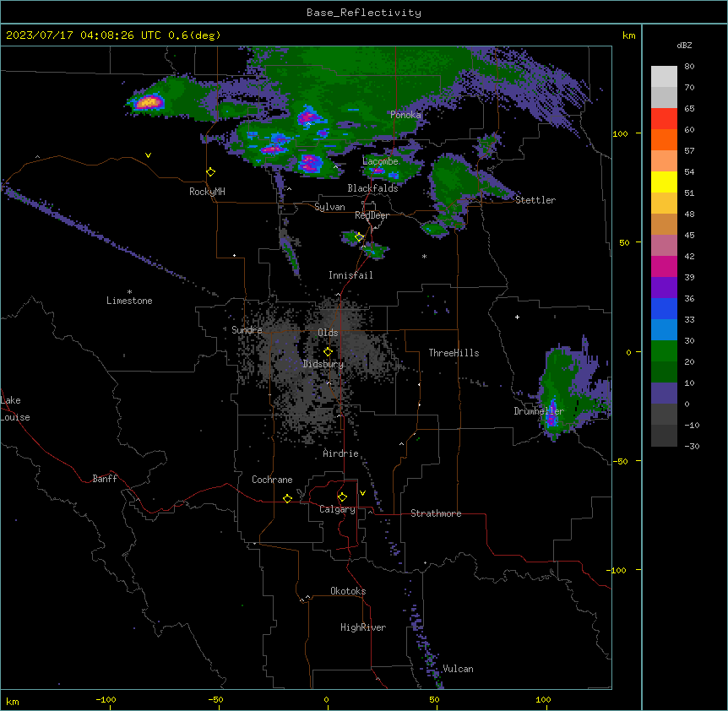The width and height of the screenshot is (728, 711).
Task: Click the HighRiver label
Action: point(363,627)
